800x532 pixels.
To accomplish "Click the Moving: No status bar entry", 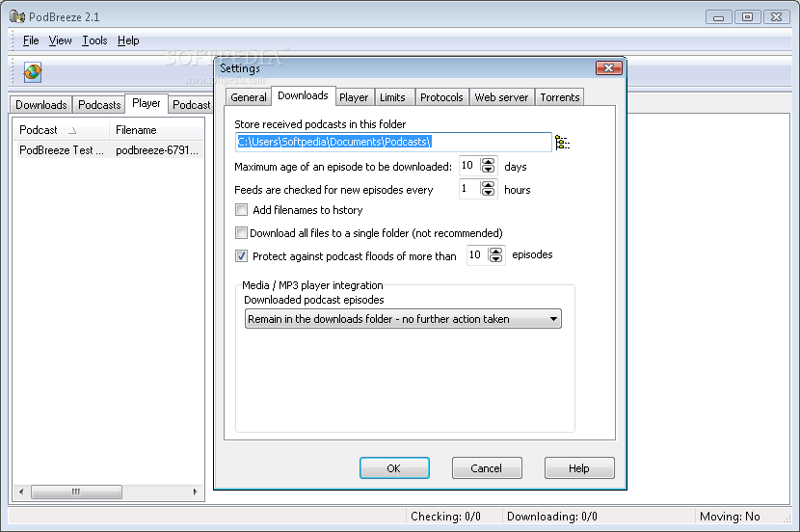I will tap(730, 517).
